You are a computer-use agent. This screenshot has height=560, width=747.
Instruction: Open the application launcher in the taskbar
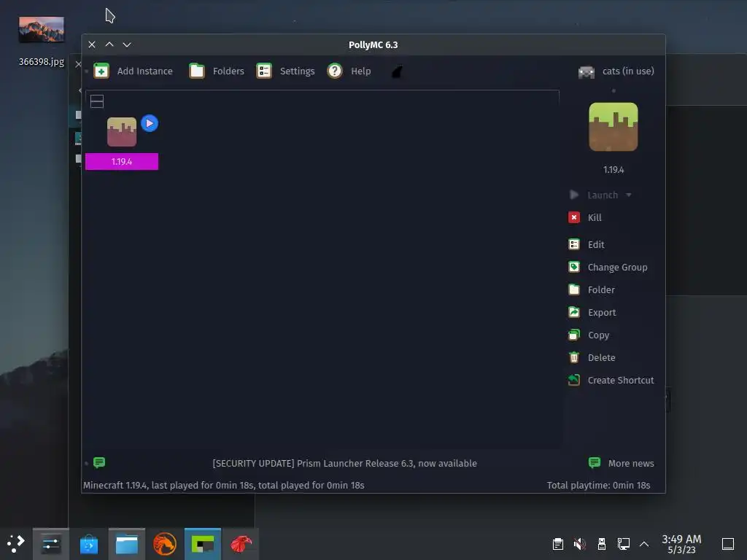(x=16, y=544)
